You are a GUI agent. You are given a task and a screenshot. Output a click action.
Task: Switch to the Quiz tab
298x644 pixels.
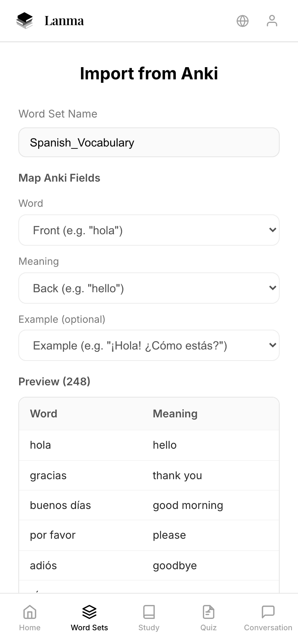click(208, 617)
